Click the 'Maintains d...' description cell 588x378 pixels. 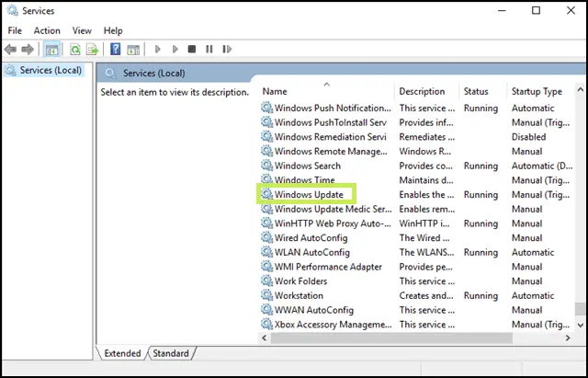click(x=426, y=180)
